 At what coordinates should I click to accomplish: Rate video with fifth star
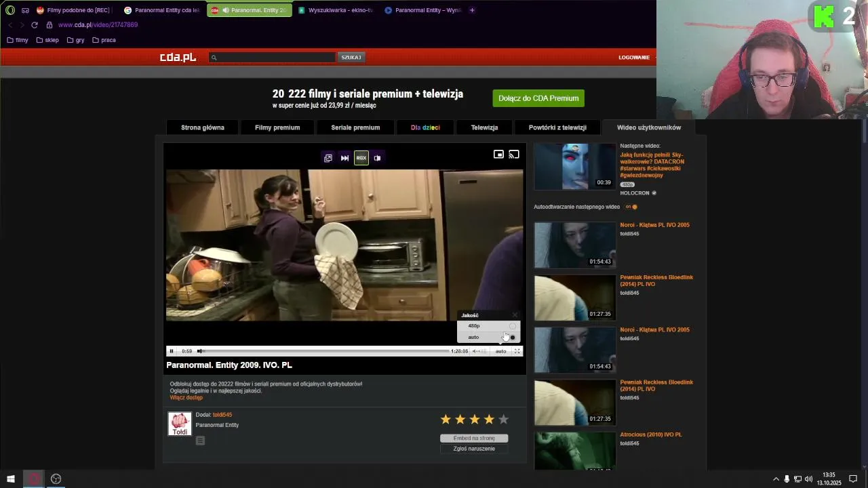(x=503, y=420)
